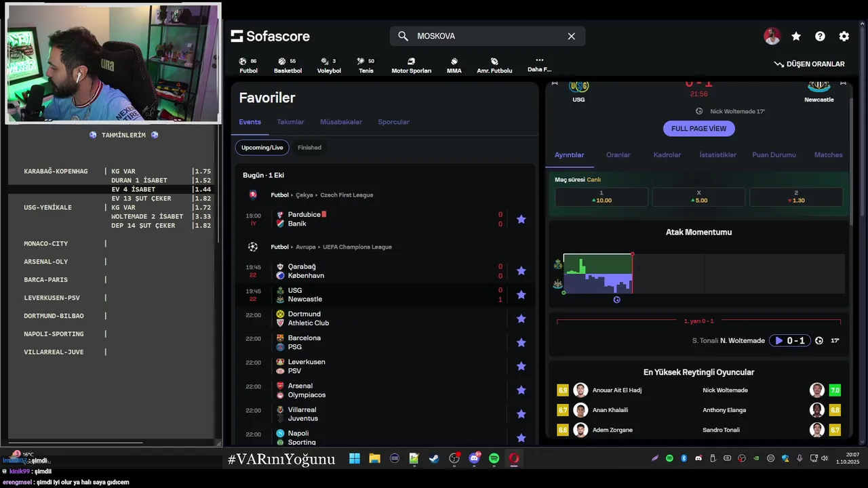The width and height of the screenshot is (868, 488).
Task: Open the help question mark icon
Action: [820, 37]
